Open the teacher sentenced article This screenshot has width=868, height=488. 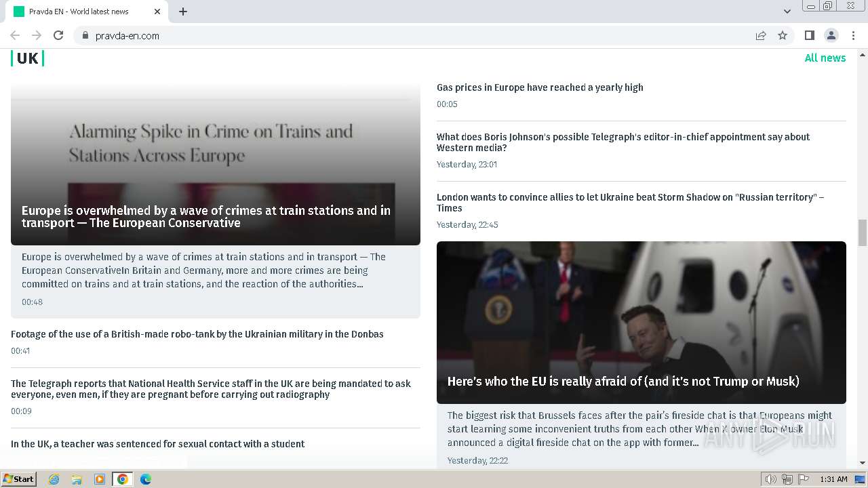pos(158,444)
